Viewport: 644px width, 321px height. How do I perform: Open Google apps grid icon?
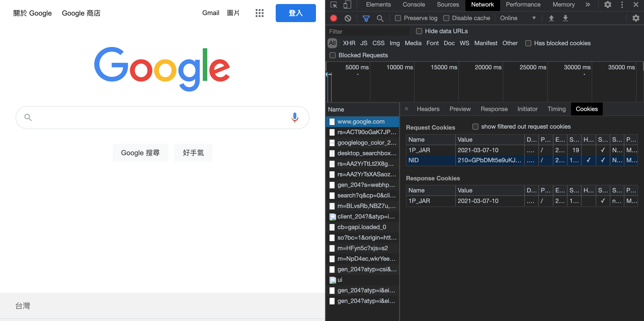point(260,13)
